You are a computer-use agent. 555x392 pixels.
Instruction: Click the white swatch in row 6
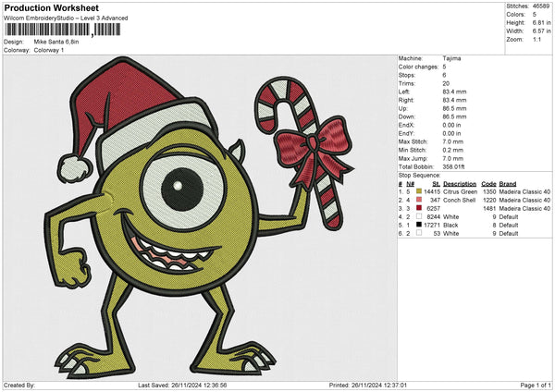pos(419,233)
